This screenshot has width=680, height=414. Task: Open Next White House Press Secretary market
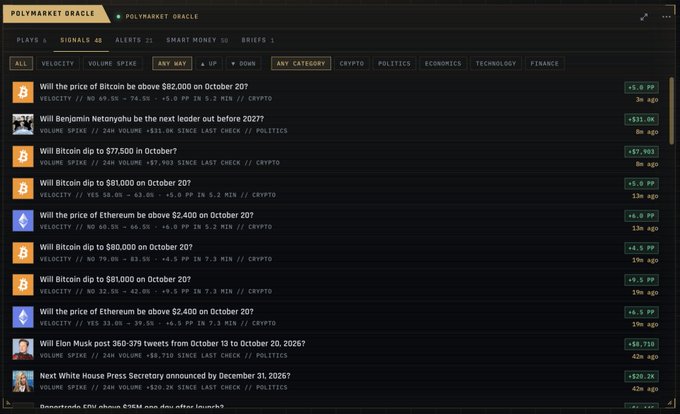(165, 376)
